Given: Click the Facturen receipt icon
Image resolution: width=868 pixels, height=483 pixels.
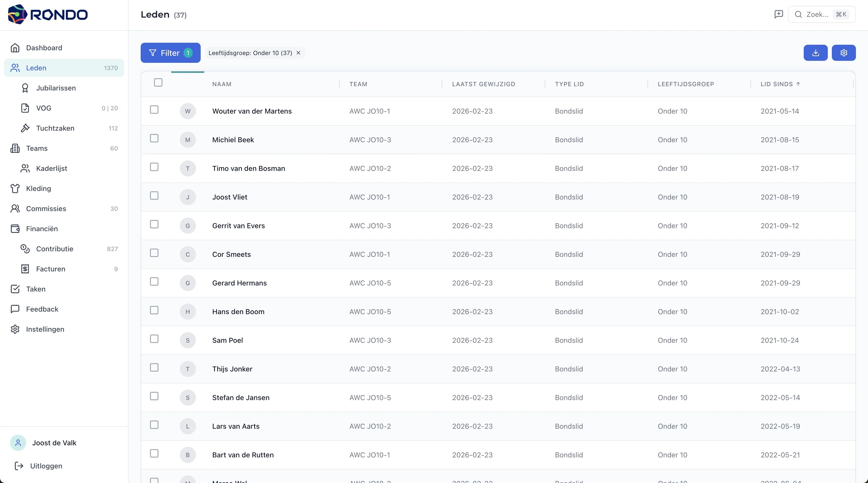Looking at the screenshot, I should click(25, 269).
